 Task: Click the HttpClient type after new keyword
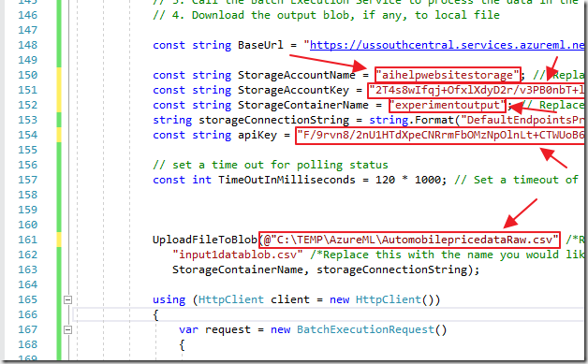click(x=389, y=299)
